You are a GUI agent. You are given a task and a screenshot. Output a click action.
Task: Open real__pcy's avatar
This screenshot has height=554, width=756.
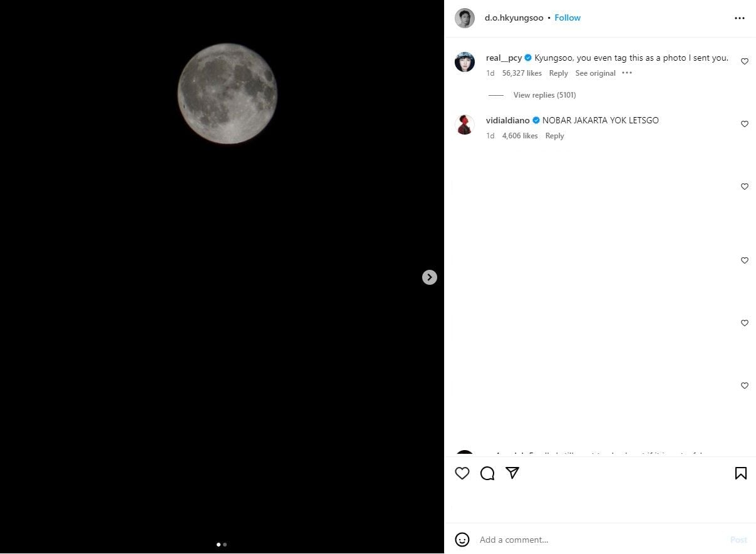point(465,62)
